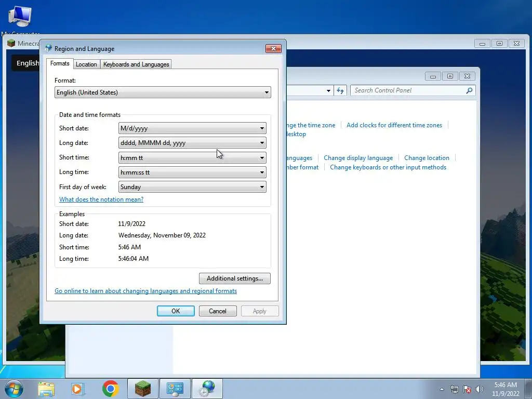Image resolution: width=532 pixels, height=399 pixels.
Task: Click Change location link
Action: click(x=427, y=158)
